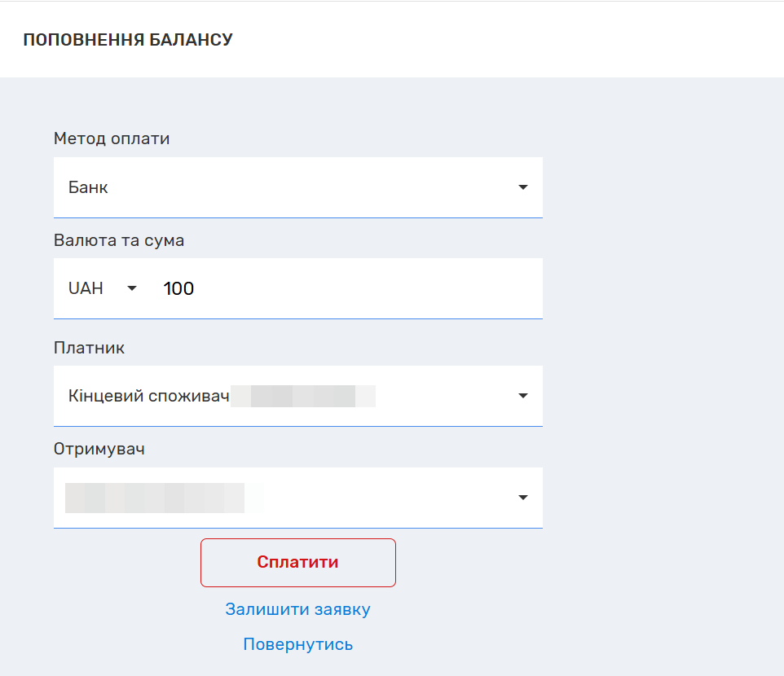The width and height of the screenshot is (784, 676).
Task: Click the UAH currency text
Action: point(86,288)
